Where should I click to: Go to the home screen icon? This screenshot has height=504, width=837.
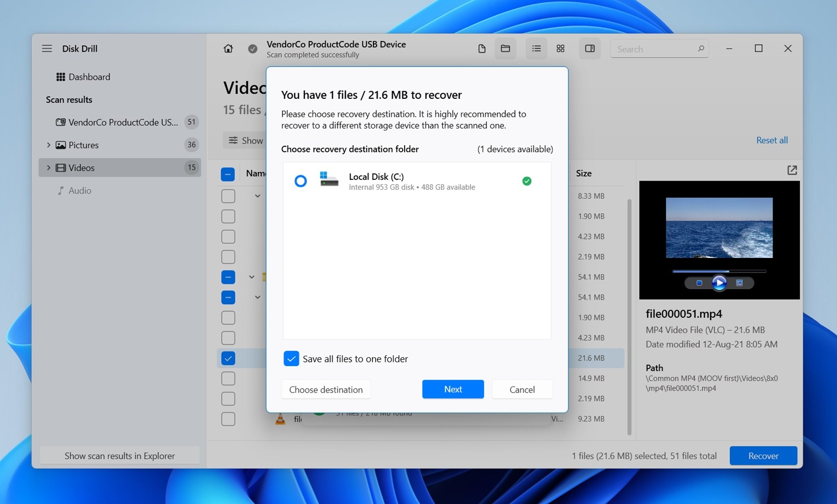(228, 48)
